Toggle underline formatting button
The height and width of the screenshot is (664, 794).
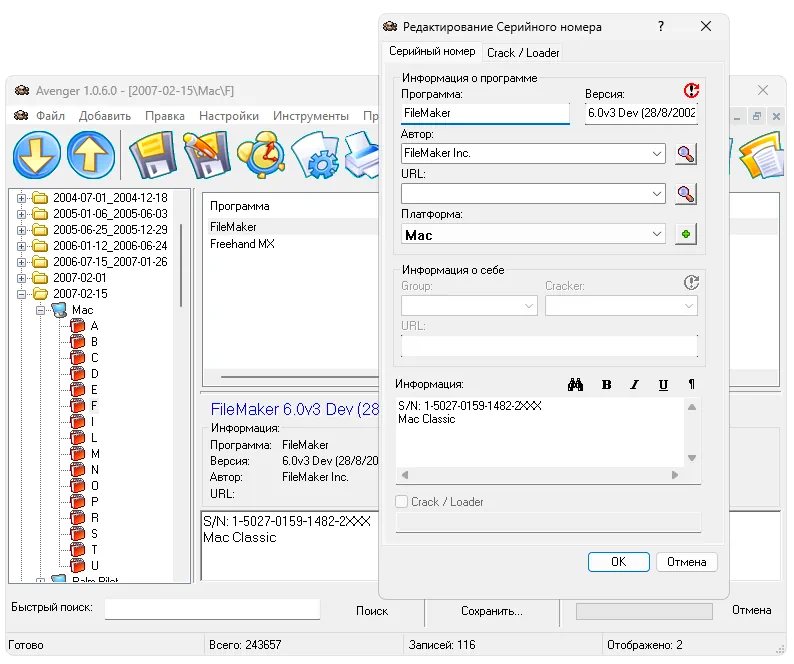coord(663,384)
